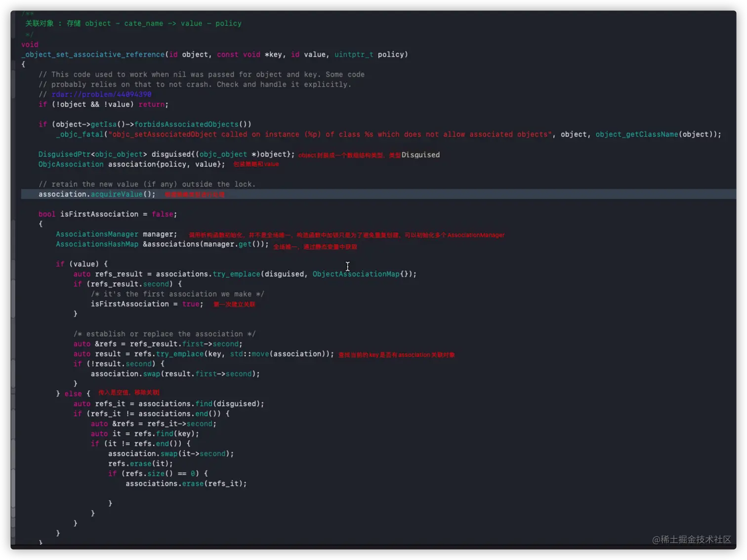747x560 pixels.
Task: Click the comment "probably relies on that to not crash"
Action: pos(130,85)
